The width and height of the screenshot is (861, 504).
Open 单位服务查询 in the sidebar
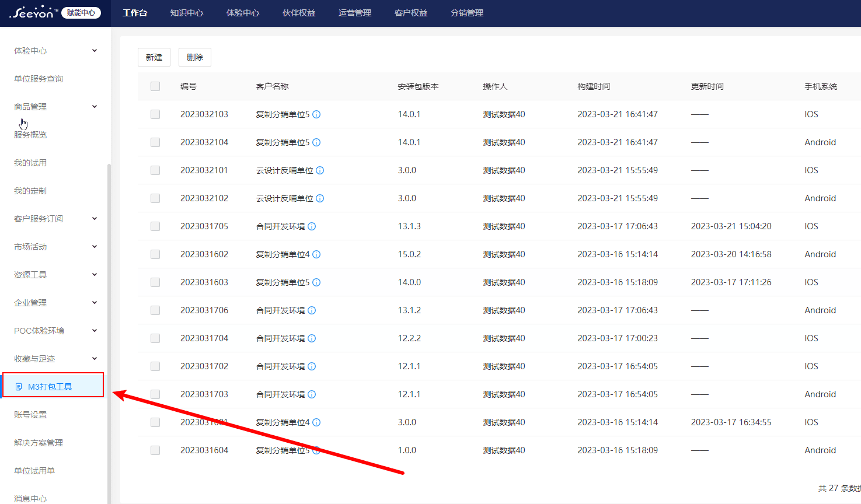click(39, 79)
